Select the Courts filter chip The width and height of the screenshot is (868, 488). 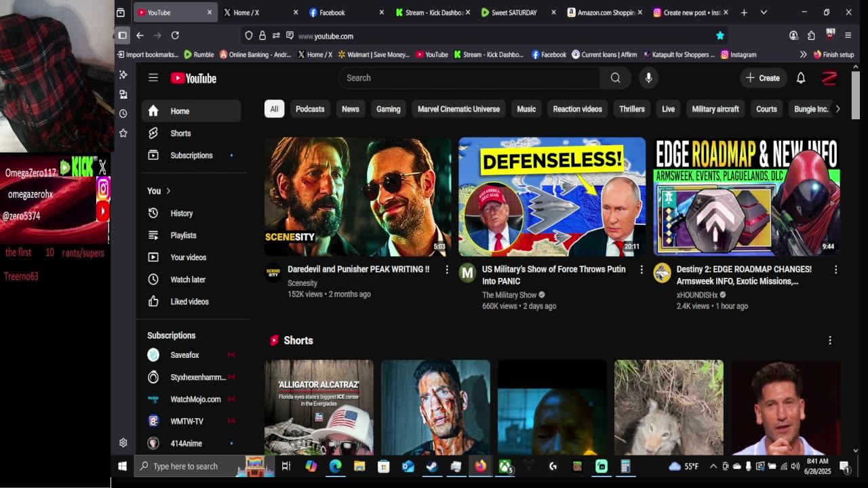pyautogui.click(x=766, y=109)
